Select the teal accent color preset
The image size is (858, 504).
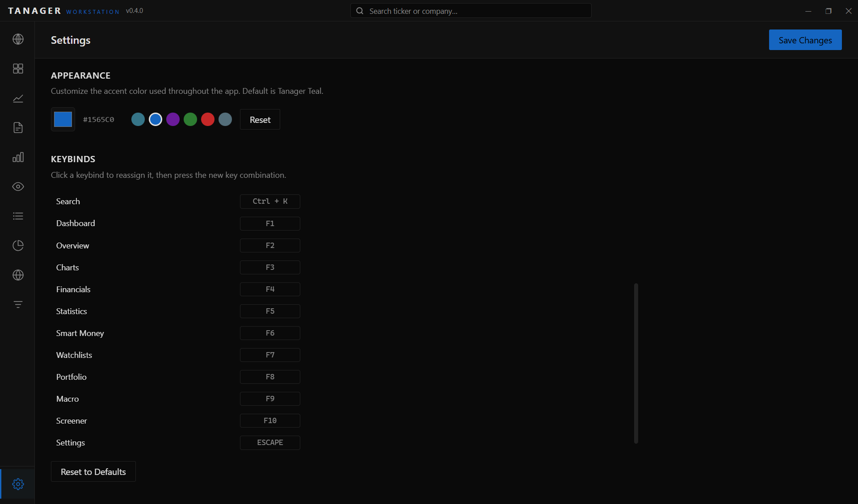point(138,119)
